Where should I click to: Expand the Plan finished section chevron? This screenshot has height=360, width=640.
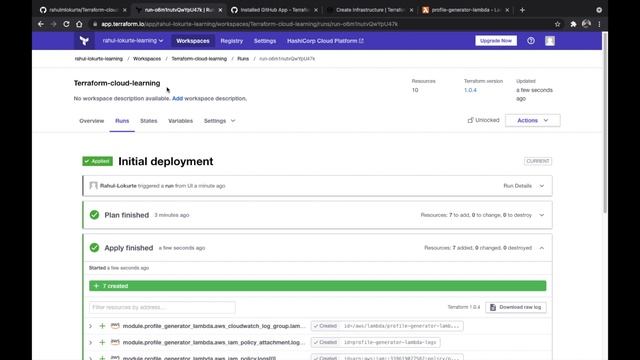click(542, 215)
